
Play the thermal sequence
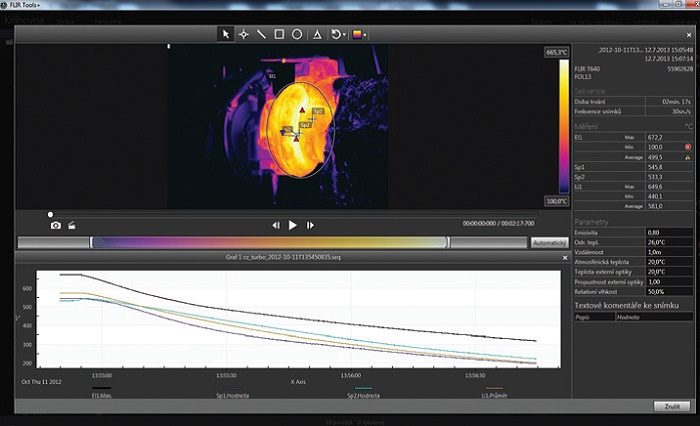[x=292, y=226]
